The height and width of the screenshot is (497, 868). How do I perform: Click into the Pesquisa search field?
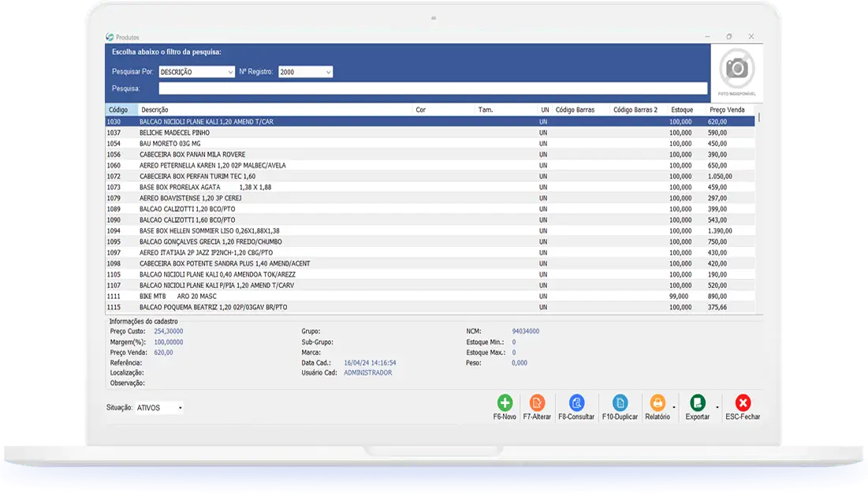point(432,88)
